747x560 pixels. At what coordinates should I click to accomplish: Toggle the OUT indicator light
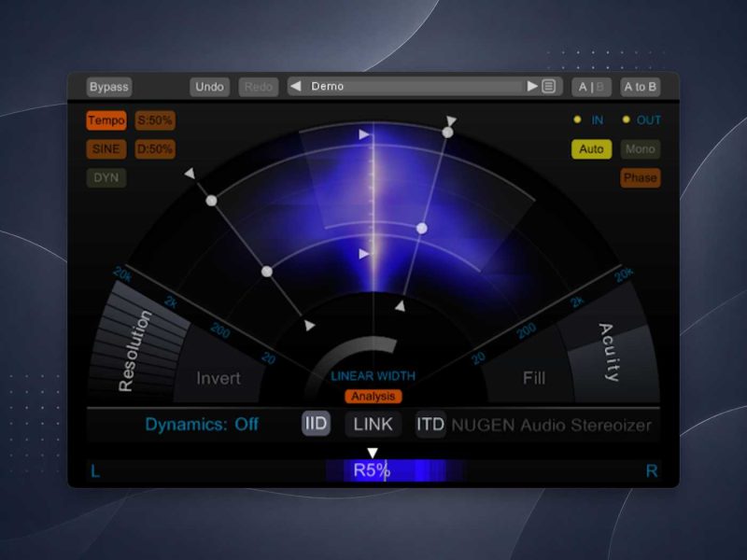[626, 119]
